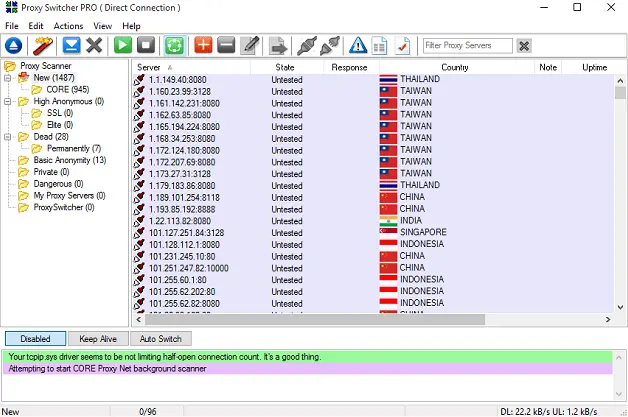Collapse the High Anonymous tree node

(9, 101)
